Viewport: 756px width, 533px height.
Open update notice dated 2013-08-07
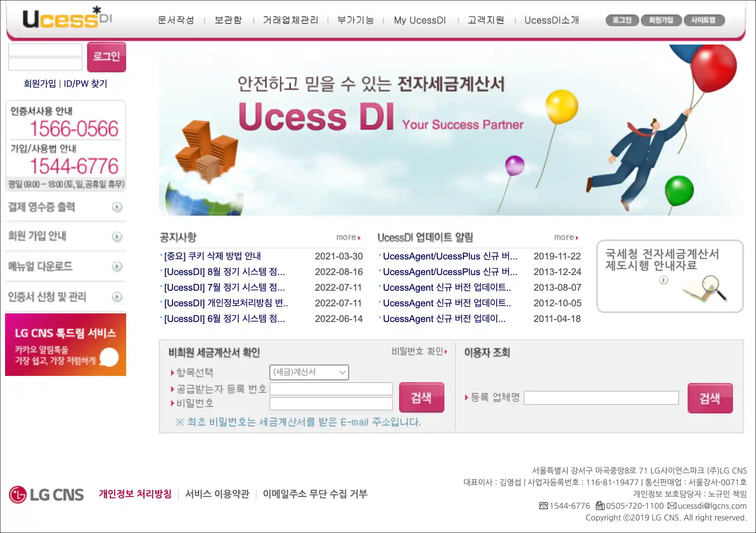(x=447, y=288)
